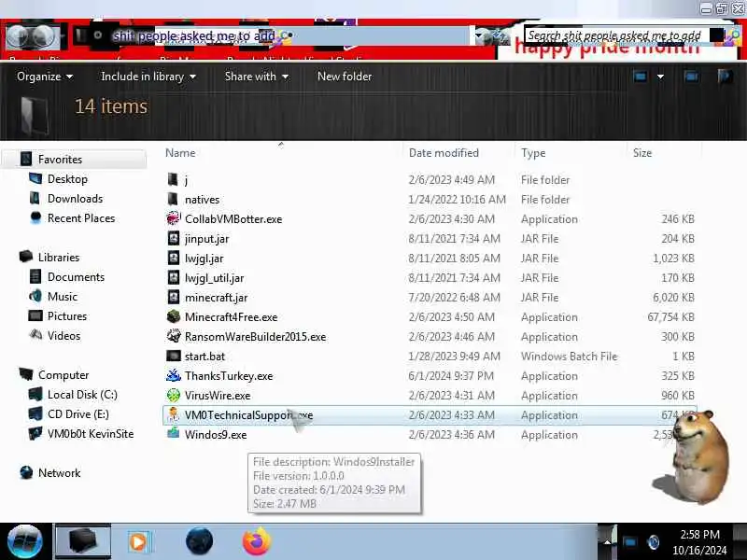The width and height of the screenshot is (747, 560).
Task: Sort by Date modified column header
Action: (x=444, y=153)
